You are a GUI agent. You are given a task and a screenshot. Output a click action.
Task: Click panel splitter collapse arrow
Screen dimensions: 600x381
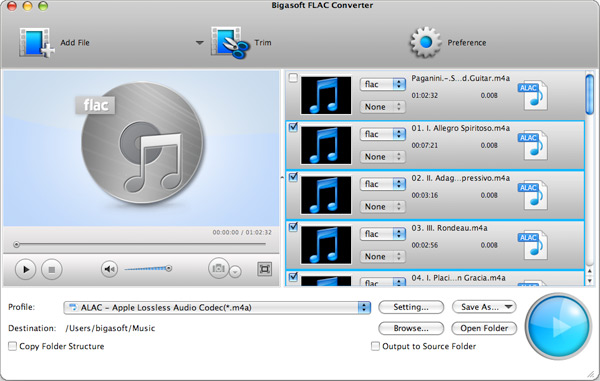[x=282, y=177]
